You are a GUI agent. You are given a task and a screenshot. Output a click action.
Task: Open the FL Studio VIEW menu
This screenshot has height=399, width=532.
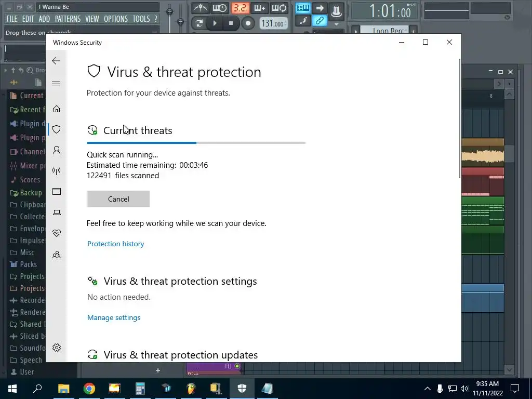[92, 19]
